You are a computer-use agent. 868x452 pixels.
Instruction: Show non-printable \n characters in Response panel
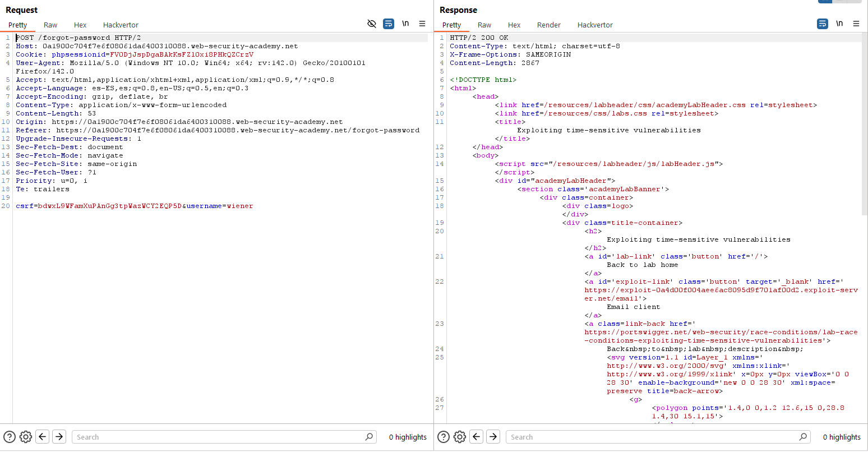[x=839, y=24]
